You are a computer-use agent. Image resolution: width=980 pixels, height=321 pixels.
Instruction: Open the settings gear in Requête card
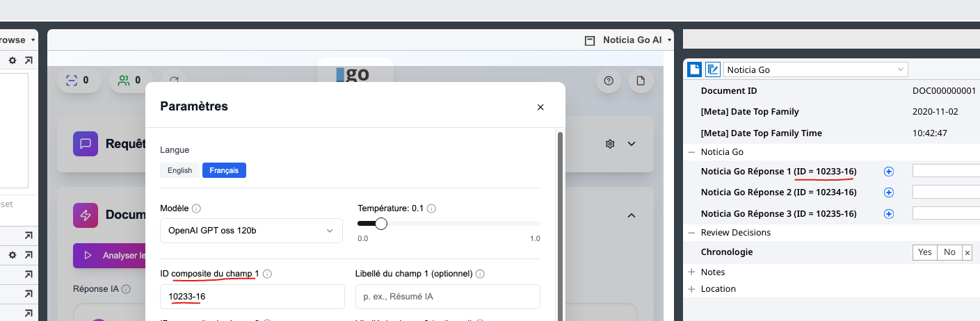610,144
